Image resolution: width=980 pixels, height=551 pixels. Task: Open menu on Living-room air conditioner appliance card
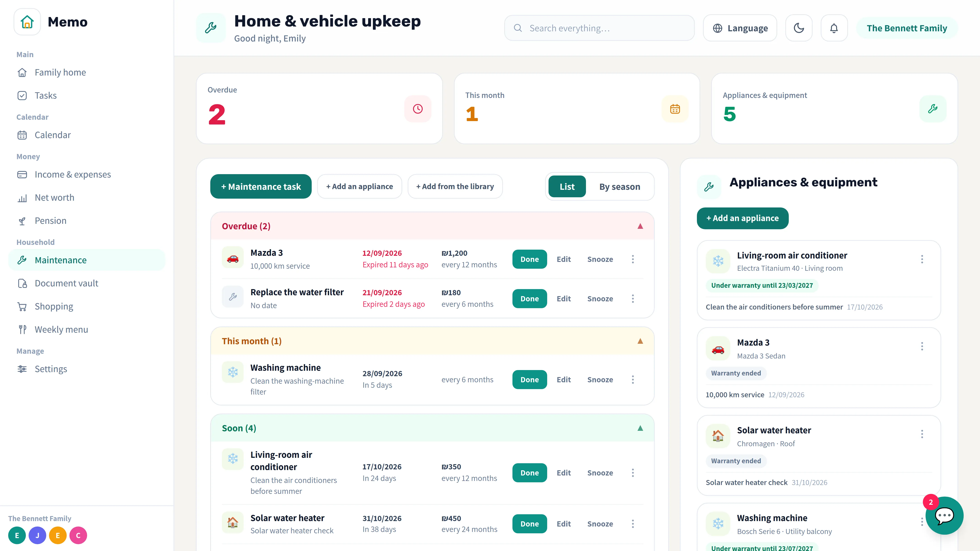(922, 259)
